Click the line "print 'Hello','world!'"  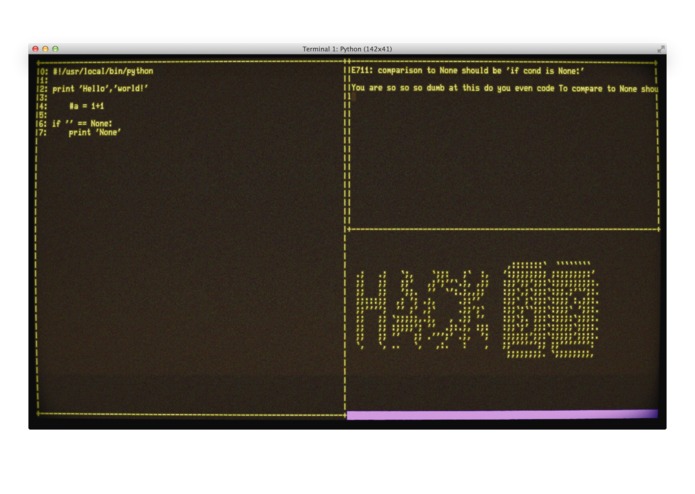pyautogui.click(x=100, y=89)
